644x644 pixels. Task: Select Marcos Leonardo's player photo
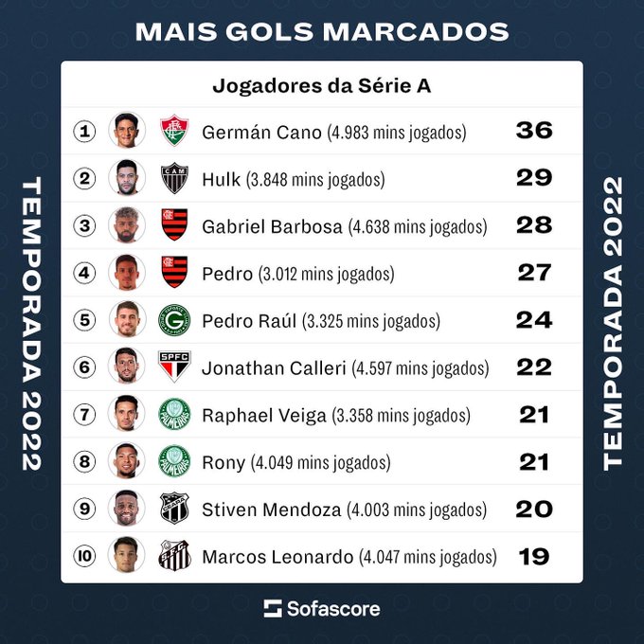(x=127, y=555)
